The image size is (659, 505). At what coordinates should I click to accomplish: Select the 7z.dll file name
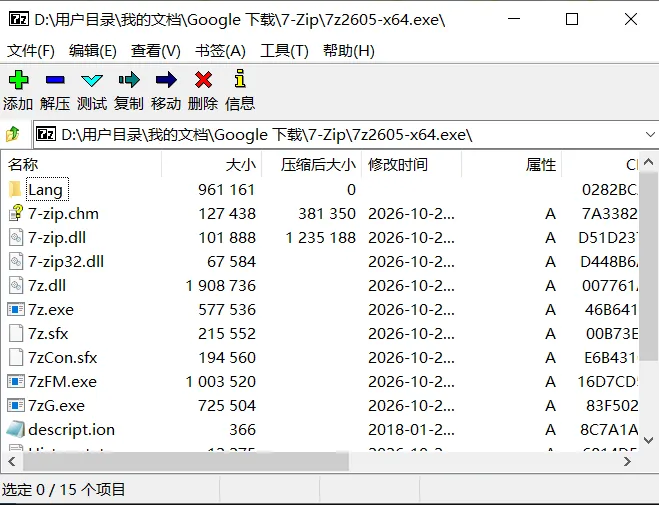tap(47, 286)
